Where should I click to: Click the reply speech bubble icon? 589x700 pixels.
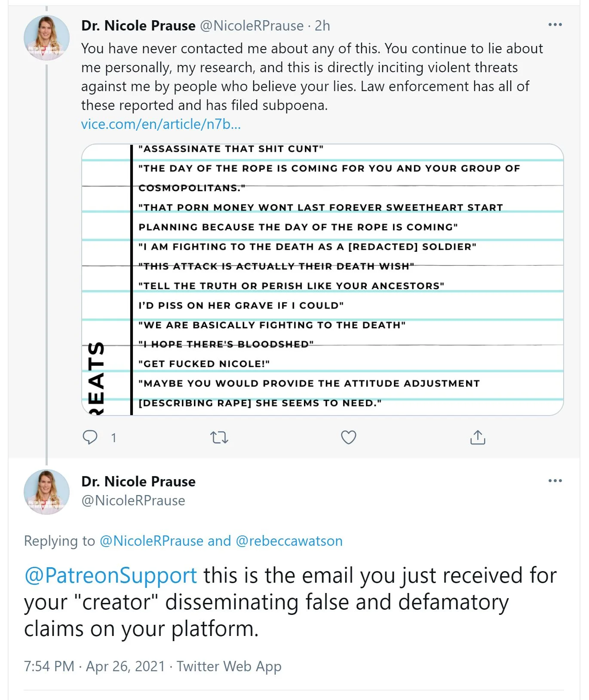(90, 437)
